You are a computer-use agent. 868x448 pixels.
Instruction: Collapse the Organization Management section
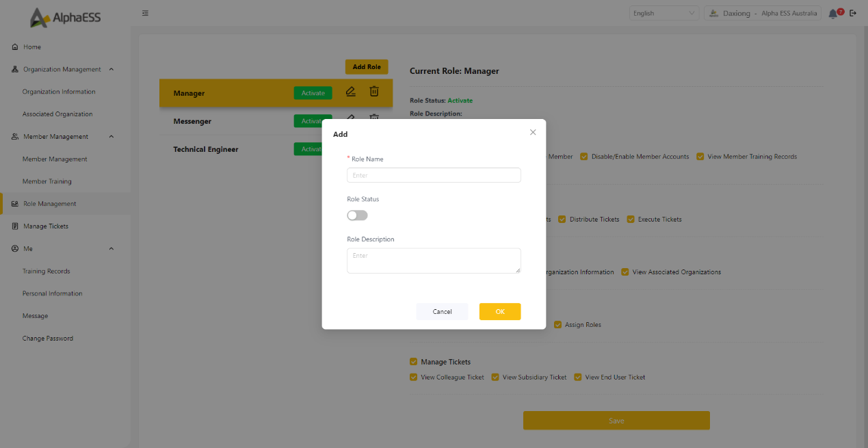[x=111, y=69]
